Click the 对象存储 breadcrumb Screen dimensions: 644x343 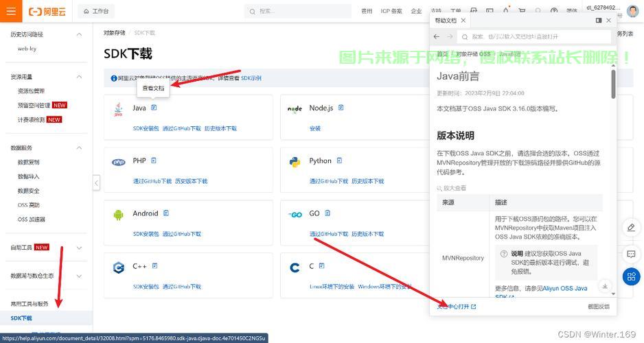pyautogui.click(x=114, y=32)
